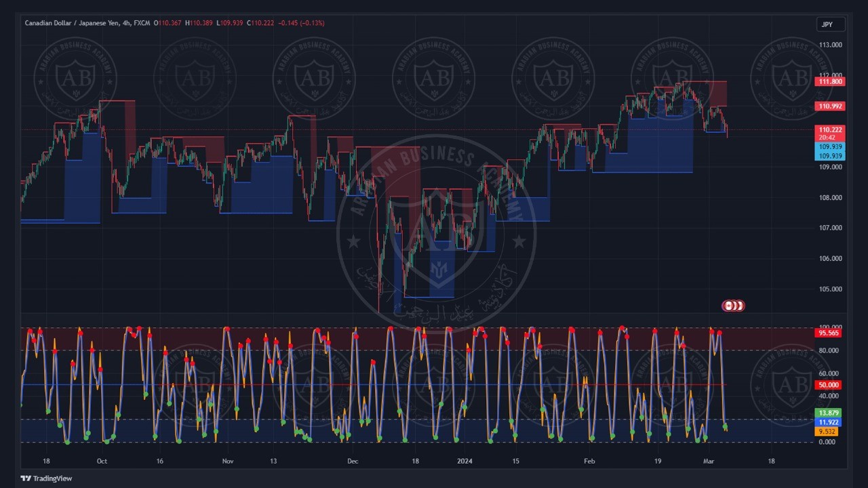Screen dimensions: 868x488
Task: Open the Canada economic events flag icons
Action: tap(733, 306)
